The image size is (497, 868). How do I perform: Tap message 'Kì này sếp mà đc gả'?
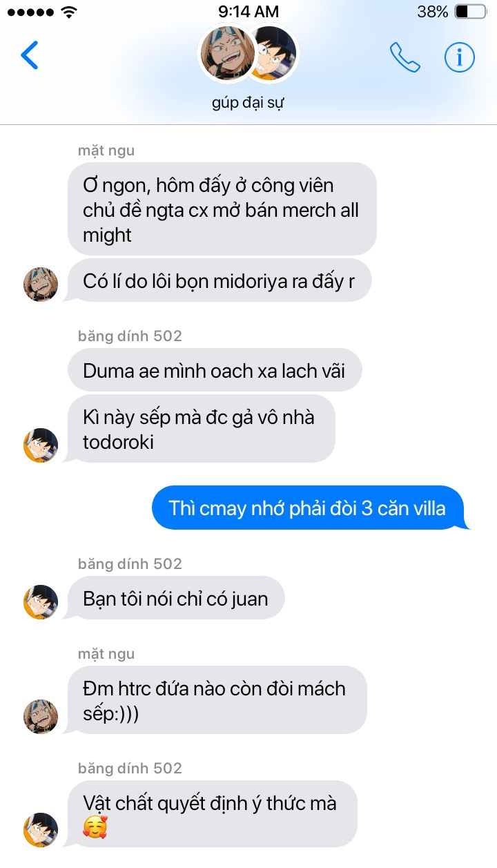[x=202, y=429]
